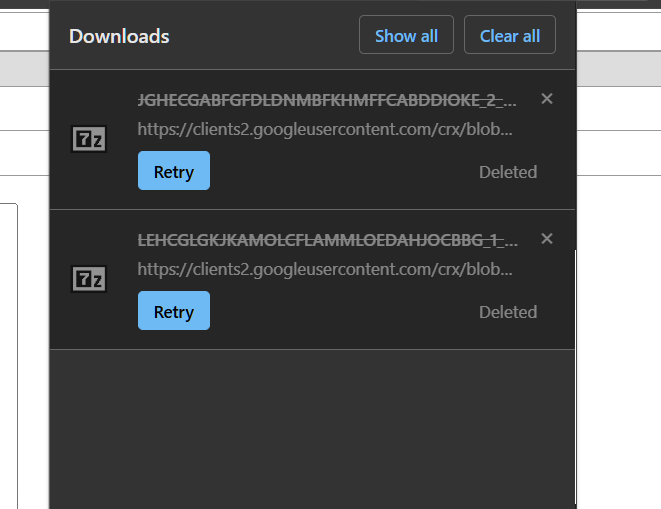Click the 7z file icon for the LEHCGLGKJKAM download
This screenshot has width=661, height=509.
[89, 280]
